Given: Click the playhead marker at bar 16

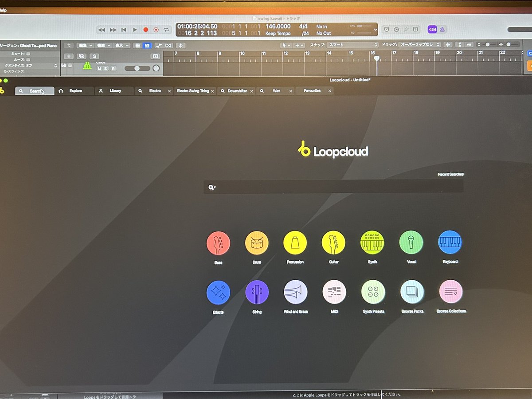Looking at the screenshot, I should 377,58.
